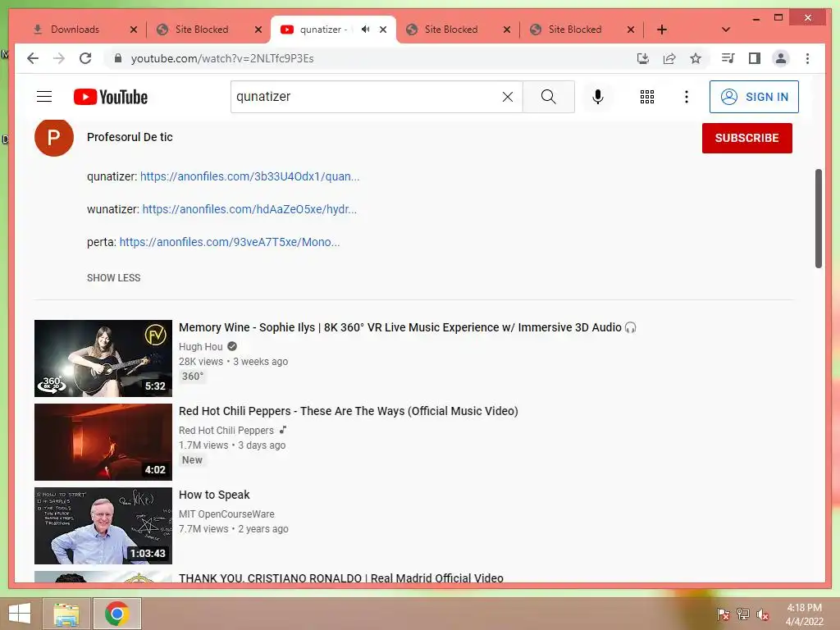Reload the YouTube page
Viewport: 840px width, 630px height.
[85, 58]
